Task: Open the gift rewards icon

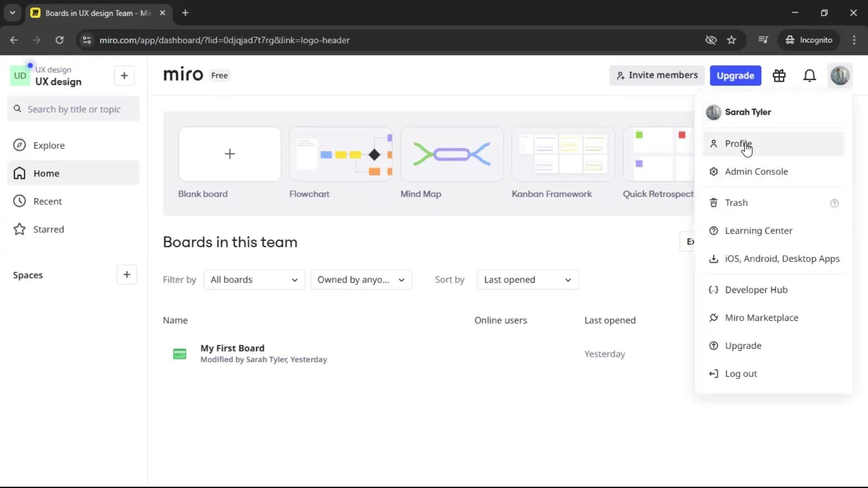Action: point(779,75)
